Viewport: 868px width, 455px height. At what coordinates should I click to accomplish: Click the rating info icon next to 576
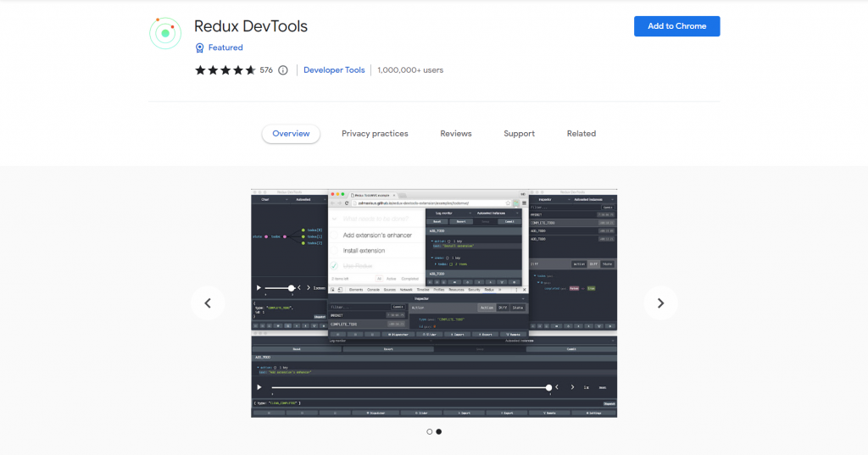pos(283,70)
